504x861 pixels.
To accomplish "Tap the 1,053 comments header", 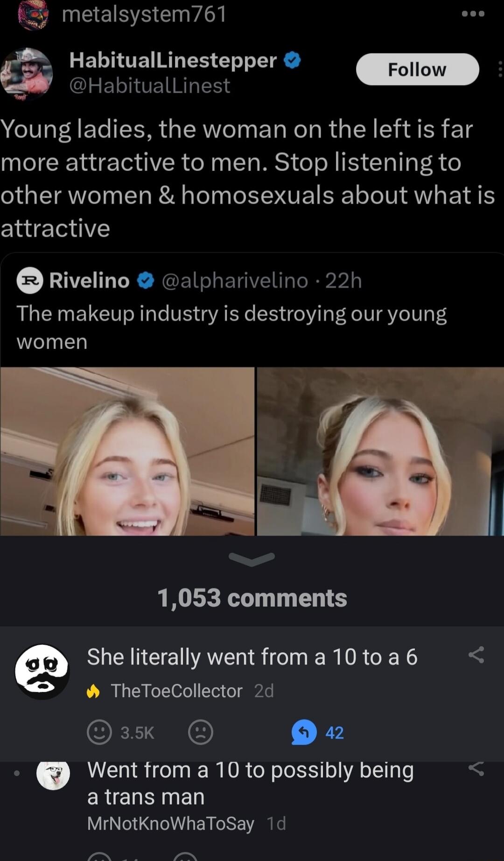I will pyautogui.click(x=252, y=598).
